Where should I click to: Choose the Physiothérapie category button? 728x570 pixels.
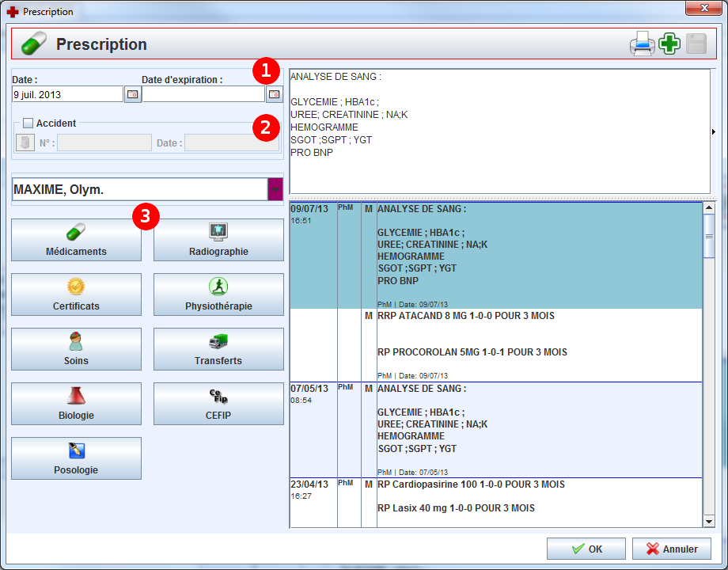pyautogui.click(x=218, y=294)
